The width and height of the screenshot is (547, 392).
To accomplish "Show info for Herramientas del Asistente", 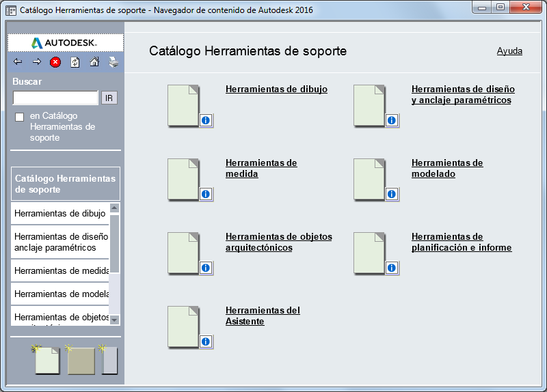I will tap(206, 342).
